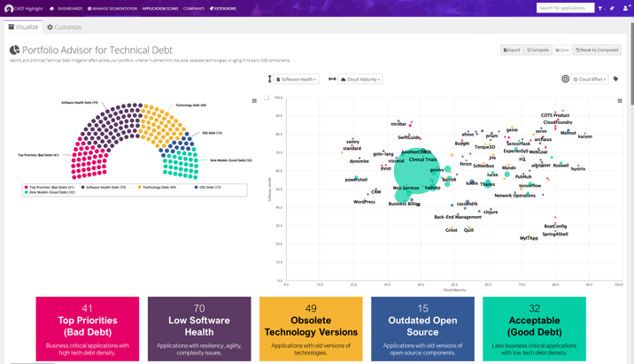Click the filter icon beside search
634x364 pixels.
[x=600, y=8]
